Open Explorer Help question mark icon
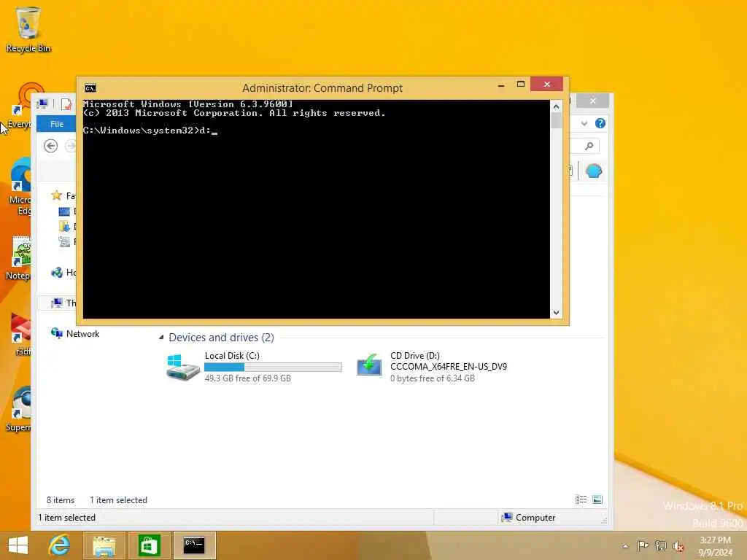Image resolution: width=747 pixels, height=560 pixels. tap(600, 124)
